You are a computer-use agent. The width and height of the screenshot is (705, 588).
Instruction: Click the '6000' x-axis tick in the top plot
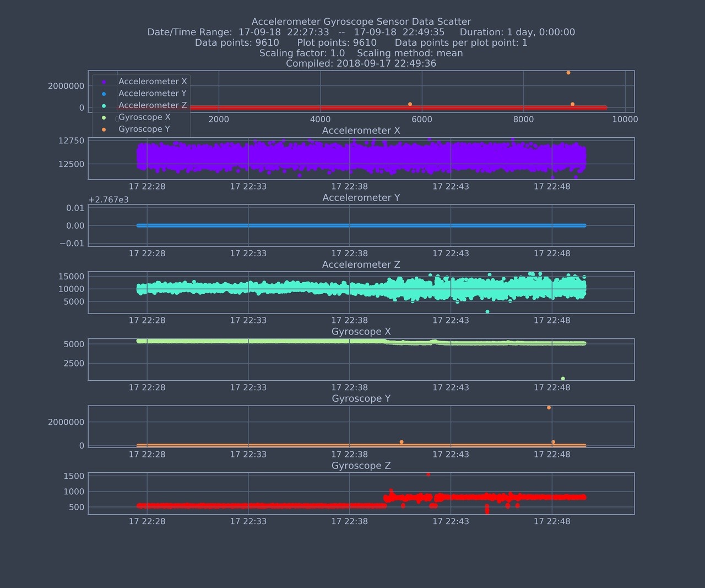(x=422, y=120)
